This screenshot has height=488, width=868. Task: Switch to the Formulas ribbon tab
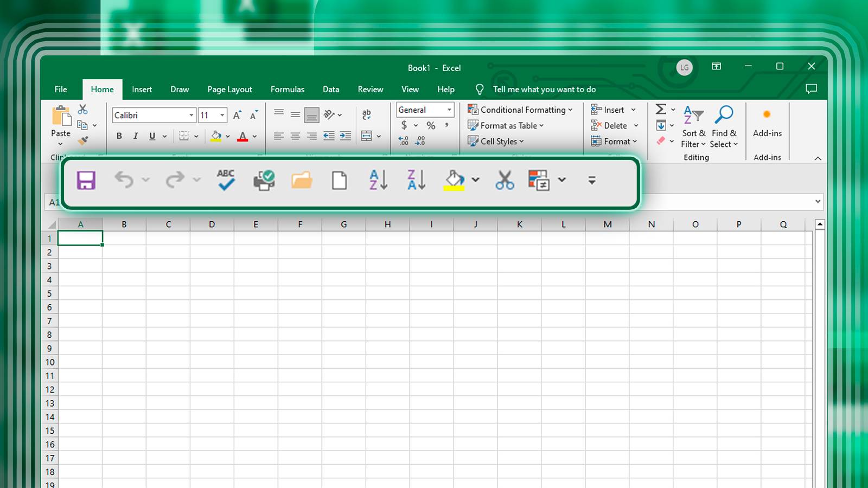point(288,89)
